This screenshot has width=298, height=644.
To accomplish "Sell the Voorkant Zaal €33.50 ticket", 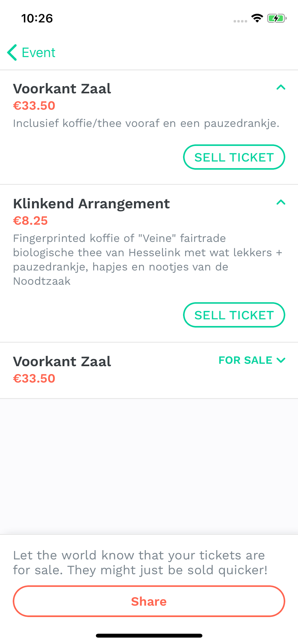I will (234, 157).
